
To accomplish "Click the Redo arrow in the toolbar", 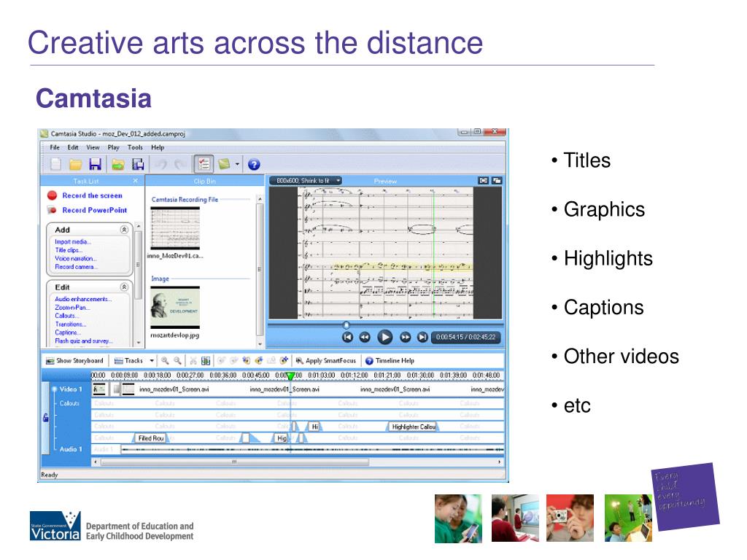I will (180, 165).
